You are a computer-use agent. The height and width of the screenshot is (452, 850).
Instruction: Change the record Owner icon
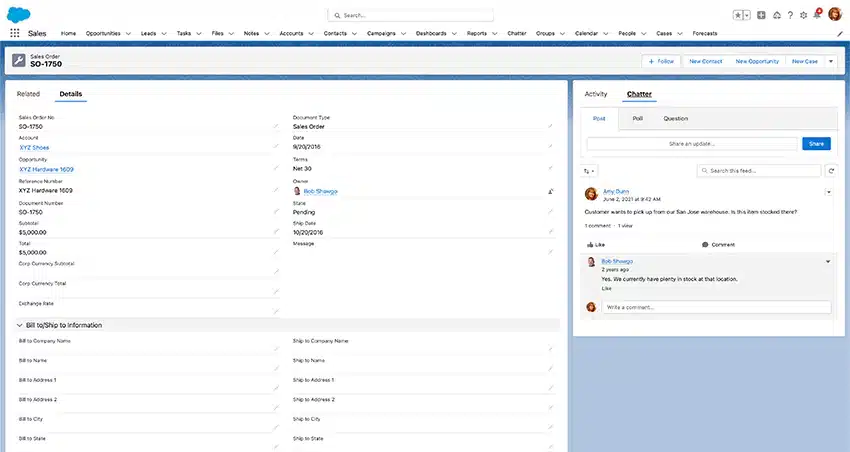click(x=550, y=191)
